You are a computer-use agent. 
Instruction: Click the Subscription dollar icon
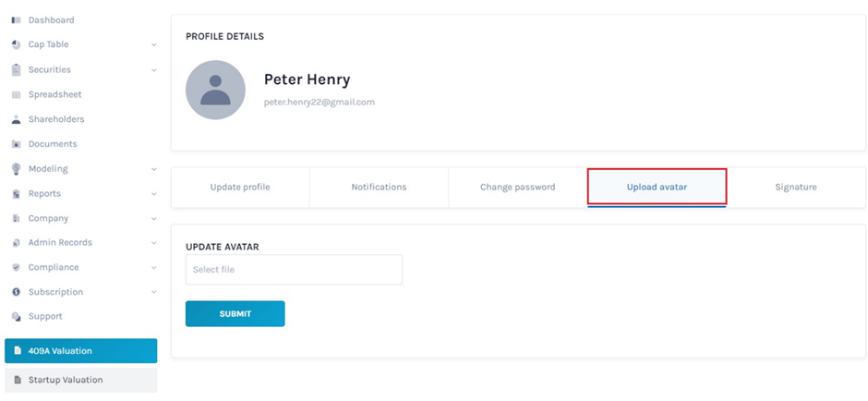[x=16, y=292]
